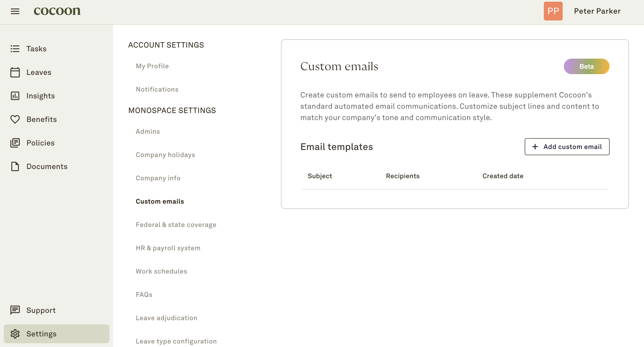Click the Documents file icon

(x=15, y=166)
